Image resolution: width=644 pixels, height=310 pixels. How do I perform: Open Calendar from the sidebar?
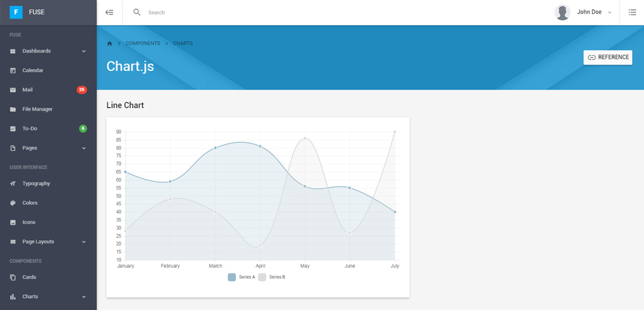[x=48, y=70]
